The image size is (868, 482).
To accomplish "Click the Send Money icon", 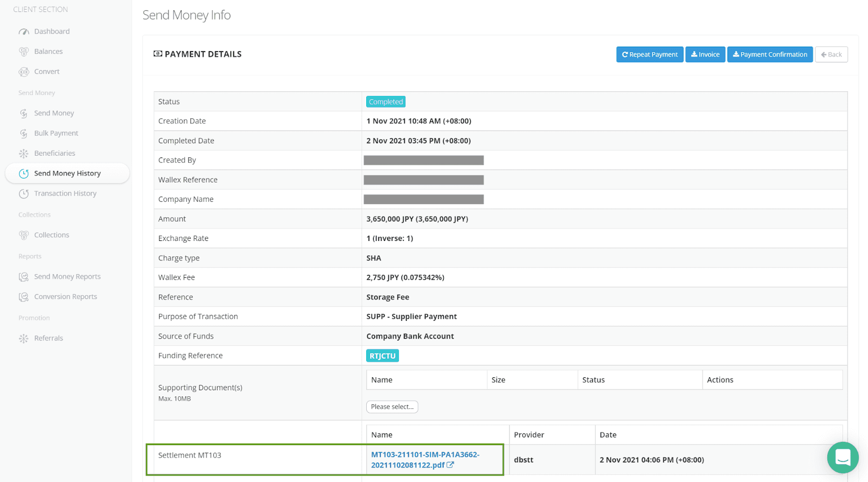I will (24, 113).
